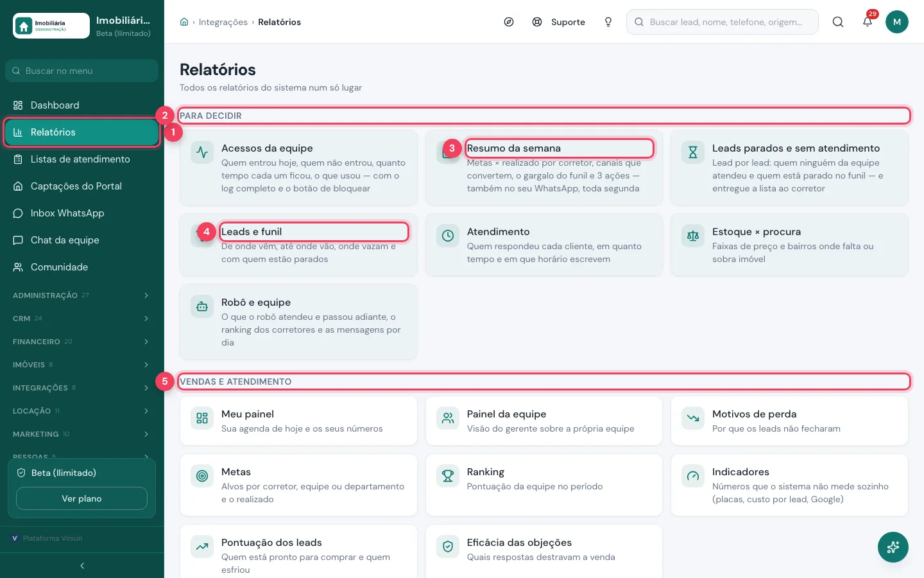Click the robot icon for Robô e equipe
Image resolution: width=924 pixels, height=578 pixels.
[x=202, y=307]
